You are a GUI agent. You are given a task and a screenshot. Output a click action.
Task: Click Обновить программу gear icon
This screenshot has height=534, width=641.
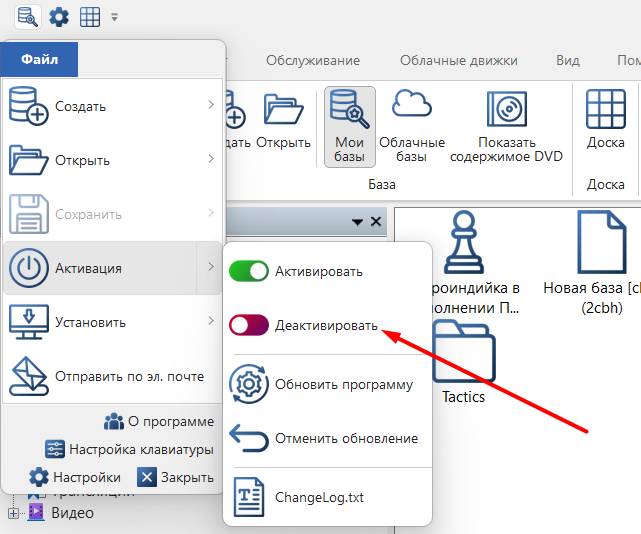[249, 385]
